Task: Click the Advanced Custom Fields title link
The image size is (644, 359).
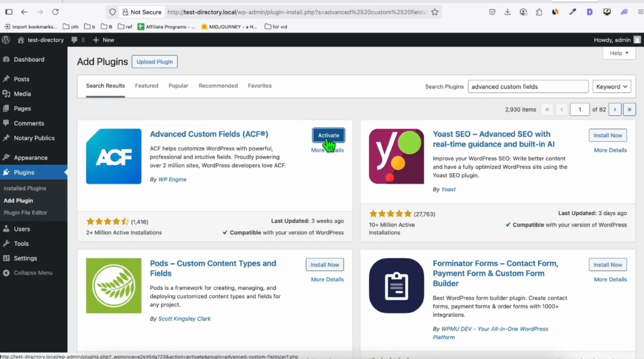Action: point(209,134)
